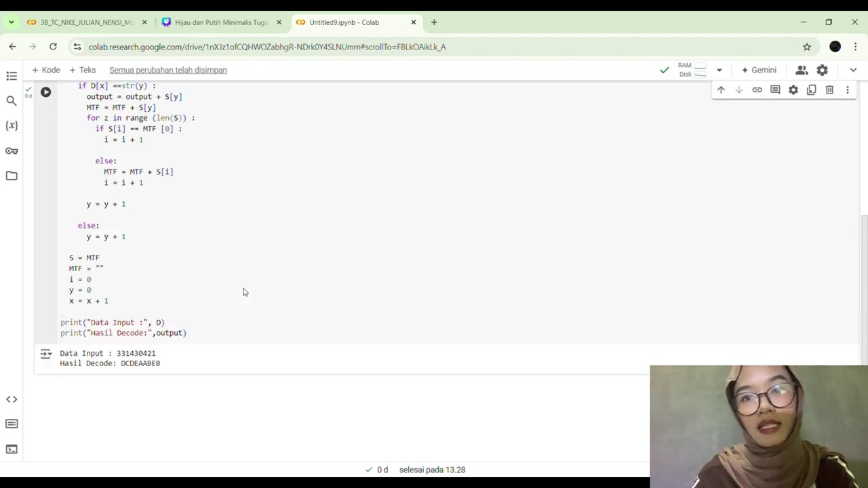The height and width of the screenshot is (488, 868).
Task: Click the 'x = x + 1' line
Action: [88, 301]
